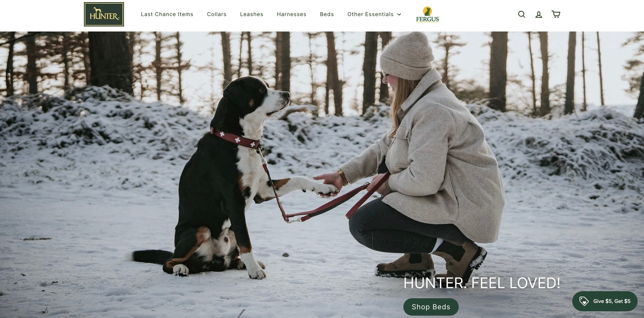The image size is (644, 318).
Task: Select the Collars menu item
Action: (217, 14)
